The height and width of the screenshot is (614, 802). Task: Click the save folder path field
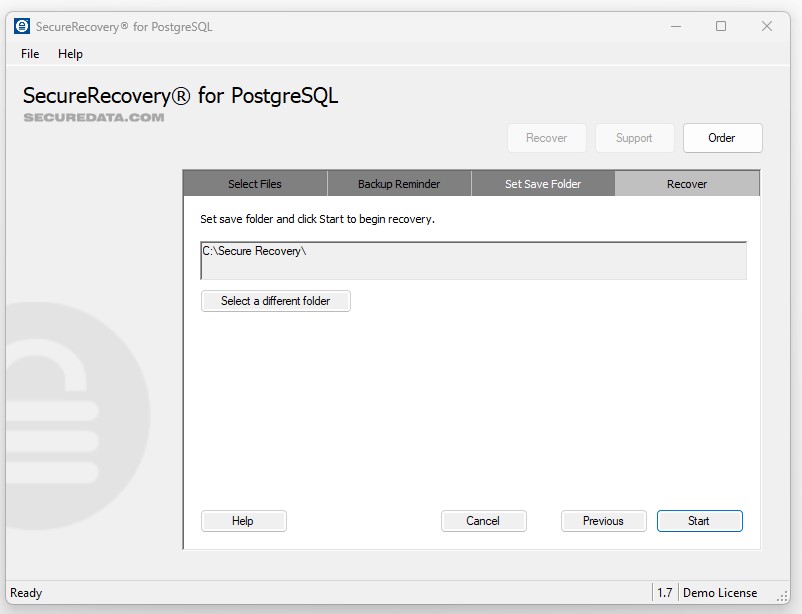[x=473, y=260]
